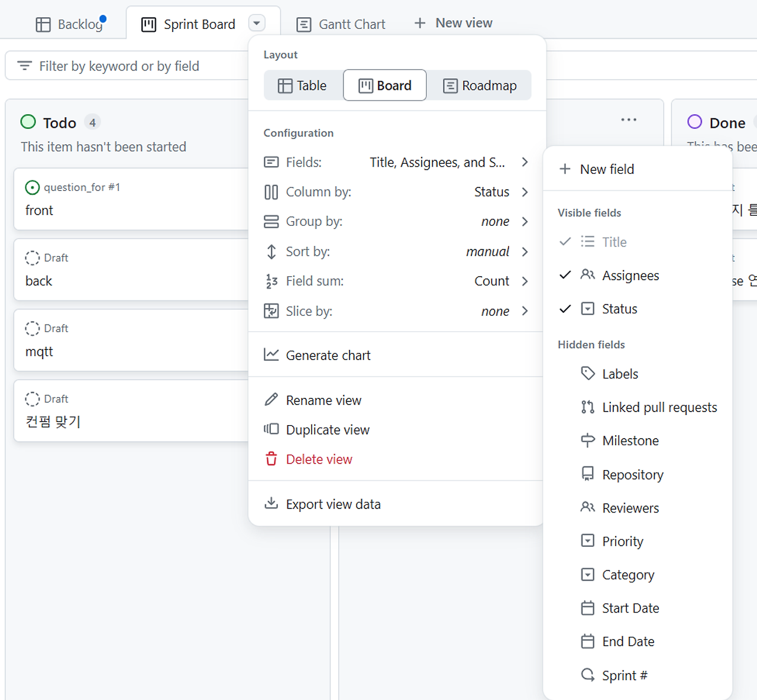Open the 컨펌 맞기 draft card
The height and width of the screenshot is (700, 757).
pos(131,411)
